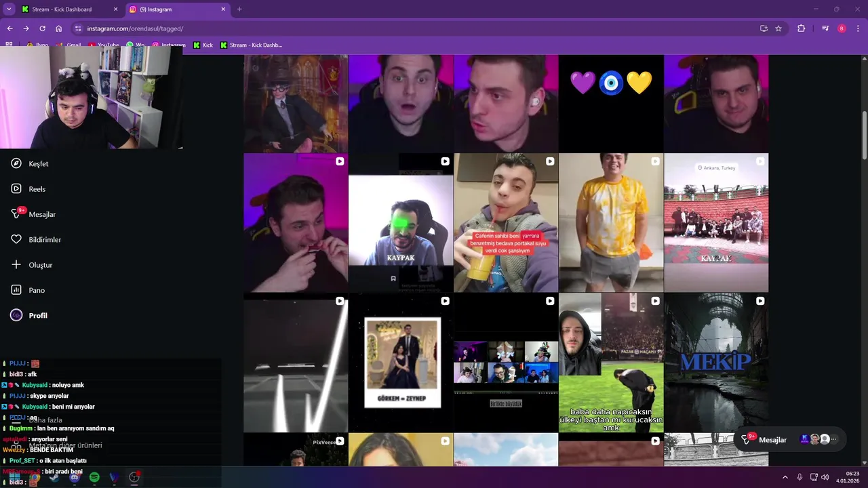Open Chrome three-dot menu
Screen dimensions: 868x488
(x=859, y=28)
